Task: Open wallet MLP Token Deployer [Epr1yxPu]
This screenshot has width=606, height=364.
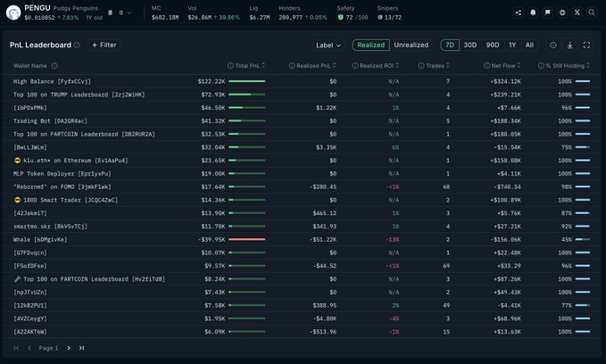Action: (x=62, y=174)
